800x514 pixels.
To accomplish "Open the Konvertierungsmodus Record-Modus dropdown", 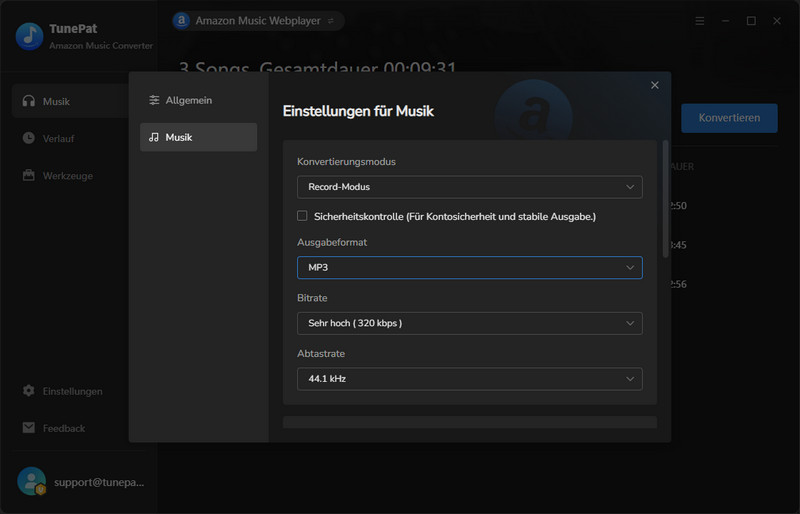I will coord(469,187).
